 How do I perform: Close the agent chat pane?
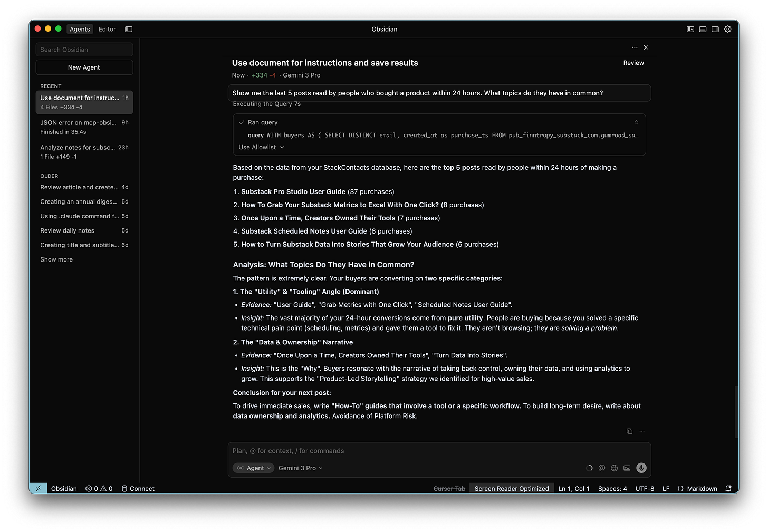click(646, 47)
